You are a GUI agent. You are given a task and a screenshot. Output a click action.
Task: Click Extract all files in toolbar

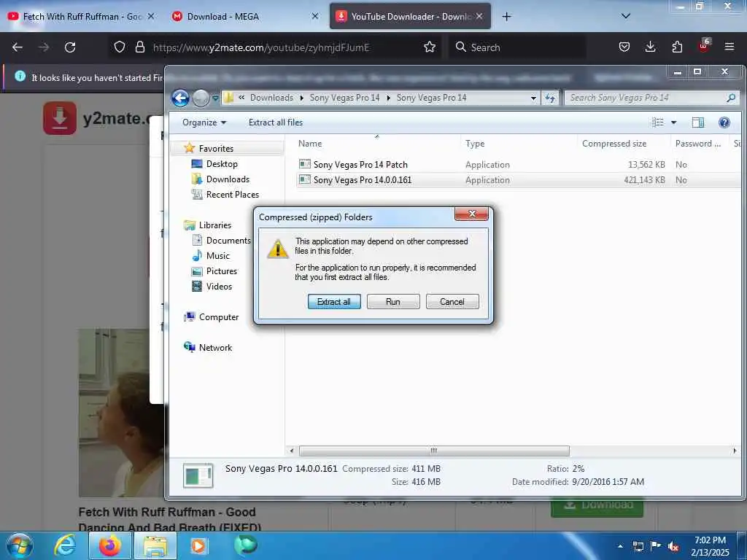275,122
